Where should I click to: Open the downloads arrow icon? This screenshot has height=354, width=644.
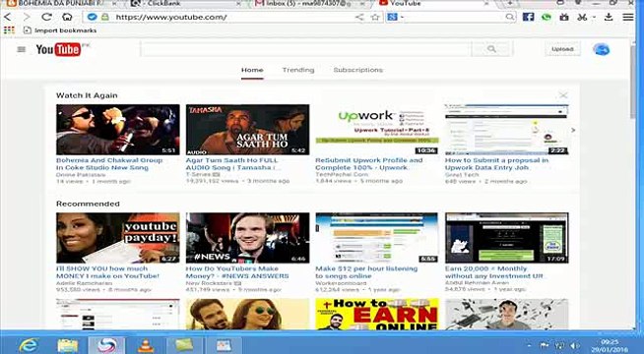[x=609, y=17]
